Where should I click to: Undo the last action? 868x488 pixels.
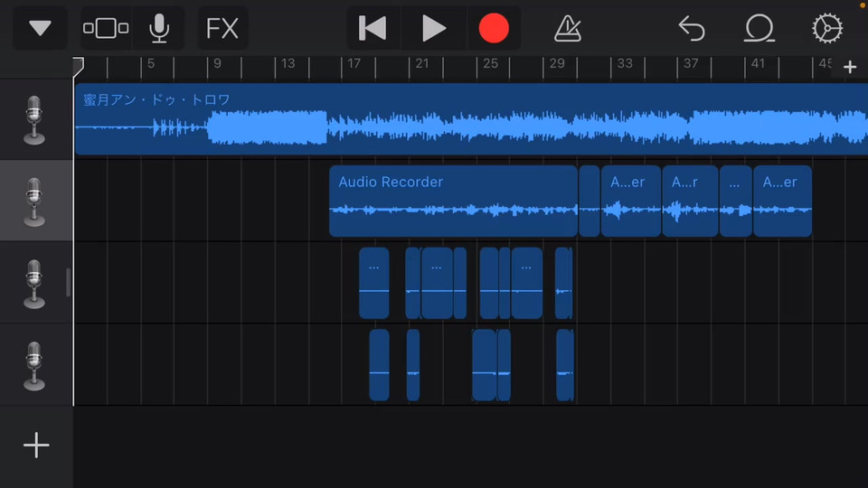pos(692,28)
